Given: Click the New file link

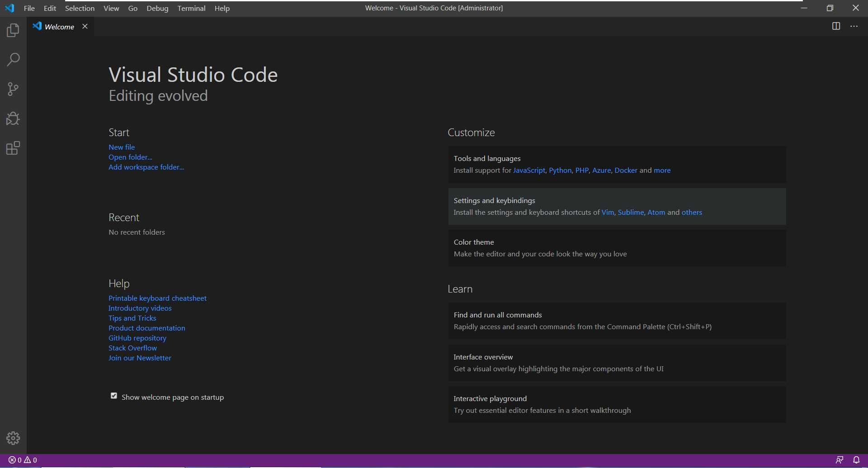Looking at the screenshot, I should click(x=122, y=147).
